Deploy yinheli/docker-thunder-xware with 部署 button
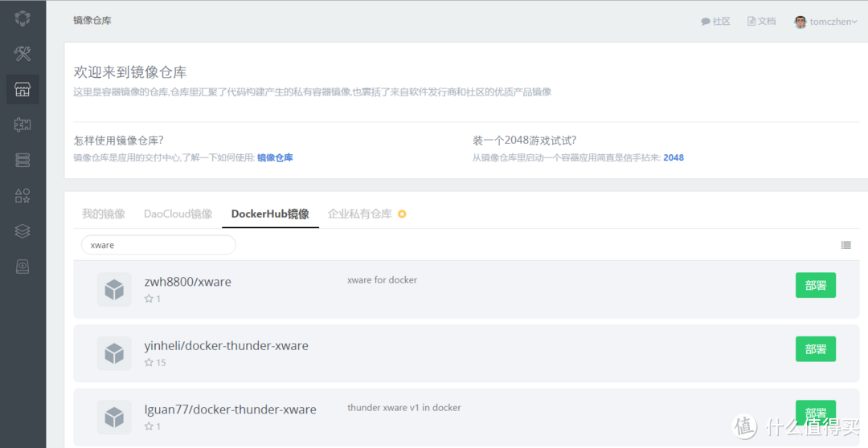 point(816,349)
